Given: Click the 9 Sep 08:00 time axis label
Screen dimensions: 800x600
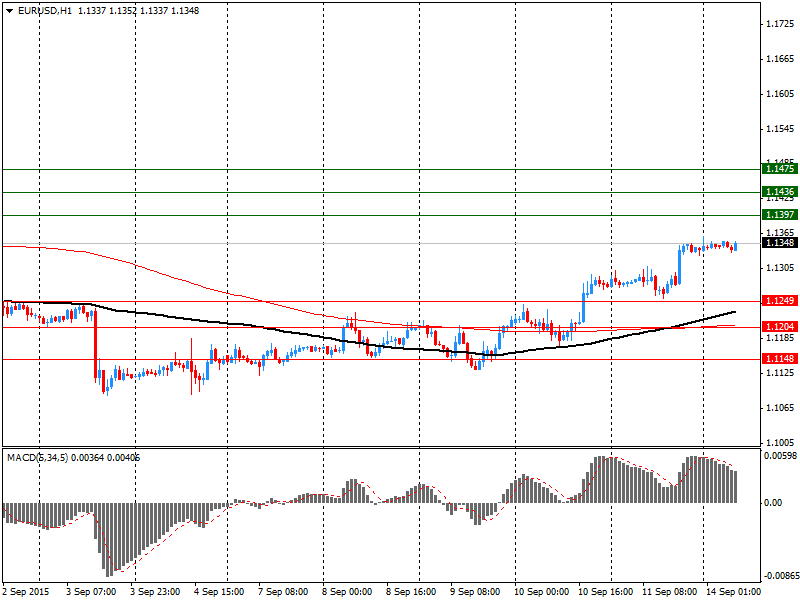Looking at the screenshot, I should (475, 592).
